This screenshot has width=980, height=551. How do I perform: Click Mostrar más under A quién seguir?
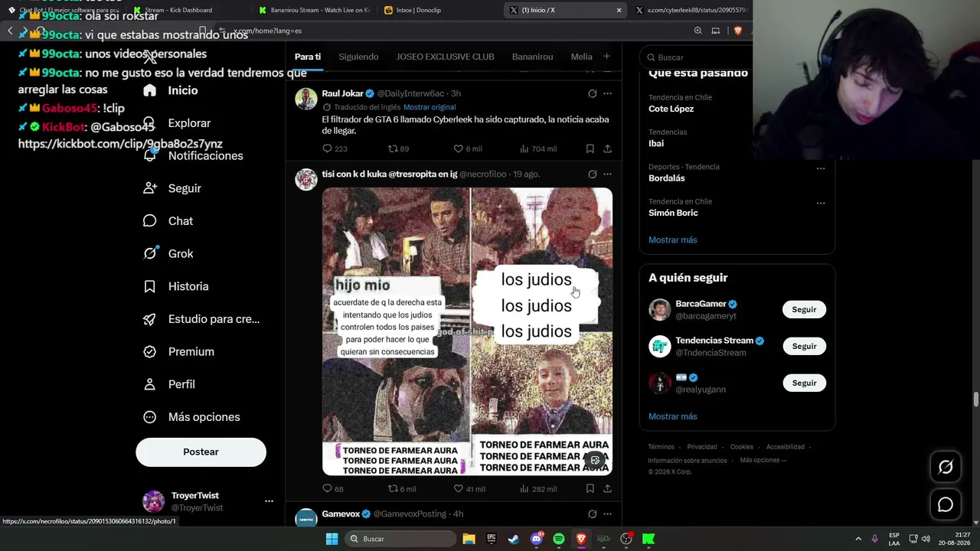(673, 416)
